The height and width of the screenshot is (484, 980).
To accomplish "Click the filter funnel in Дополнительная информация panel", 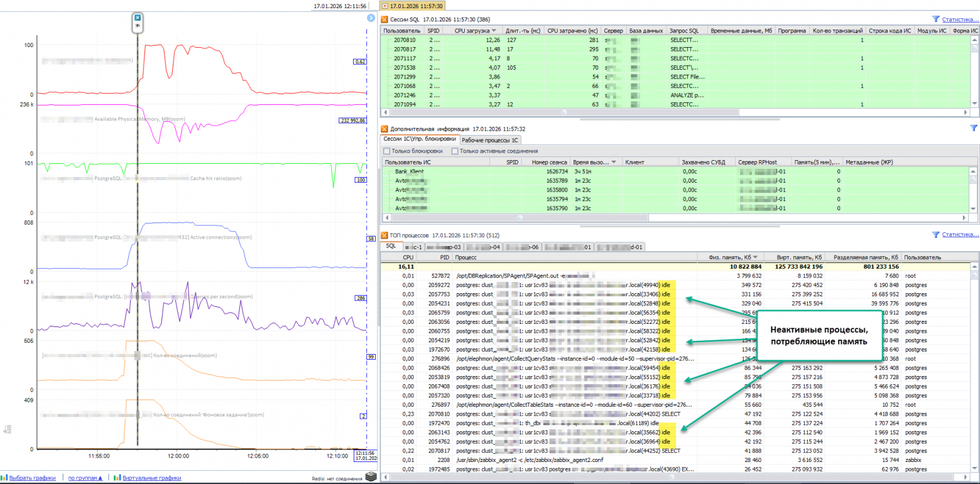I will (x=974, y=128).
